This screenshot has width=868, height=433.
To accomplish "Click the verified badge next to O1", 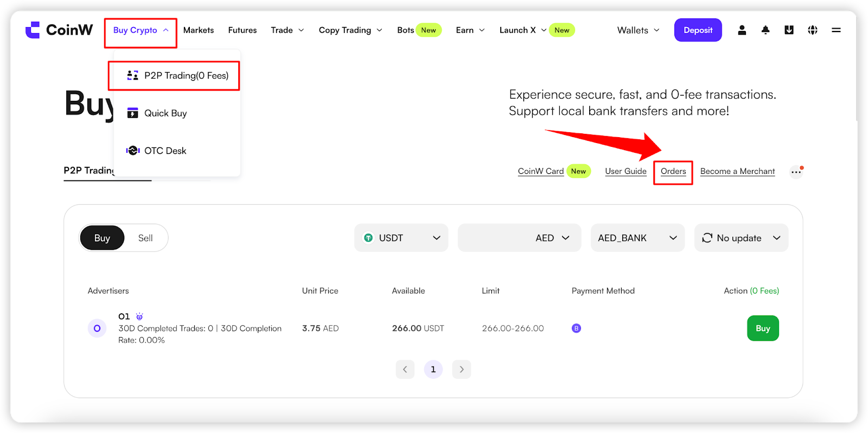I will click(139, 316).
